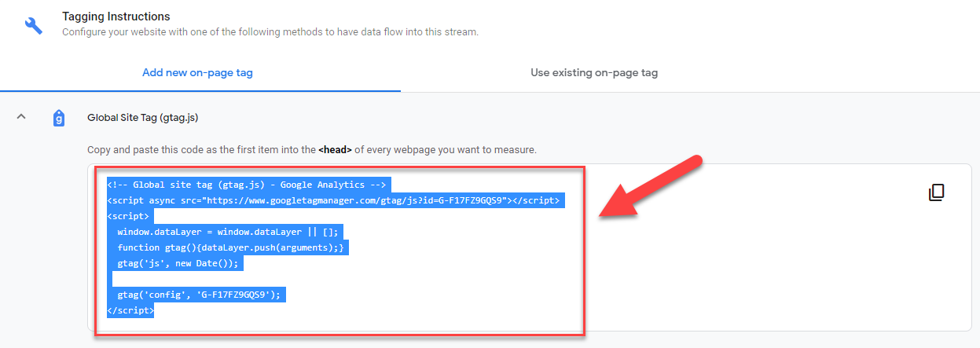980x348 pixels.
Task: Click the gtag('js', new Date()) line
Action: point(178,264)
